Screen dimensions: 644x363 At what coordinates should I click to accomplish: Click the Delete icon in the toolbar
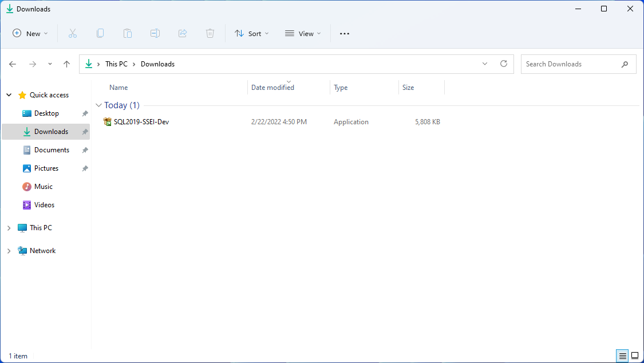(210, 33)
